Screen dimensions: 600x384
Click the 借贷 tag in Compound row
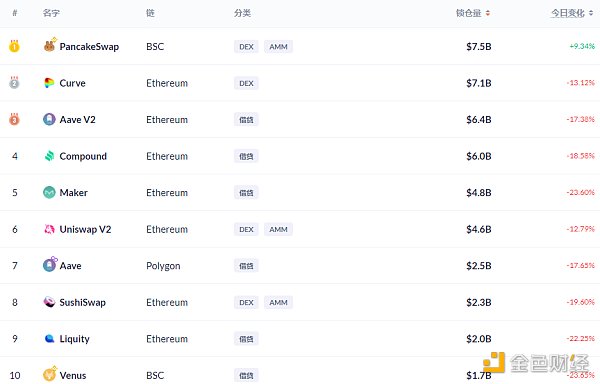(x=246, y=156)
